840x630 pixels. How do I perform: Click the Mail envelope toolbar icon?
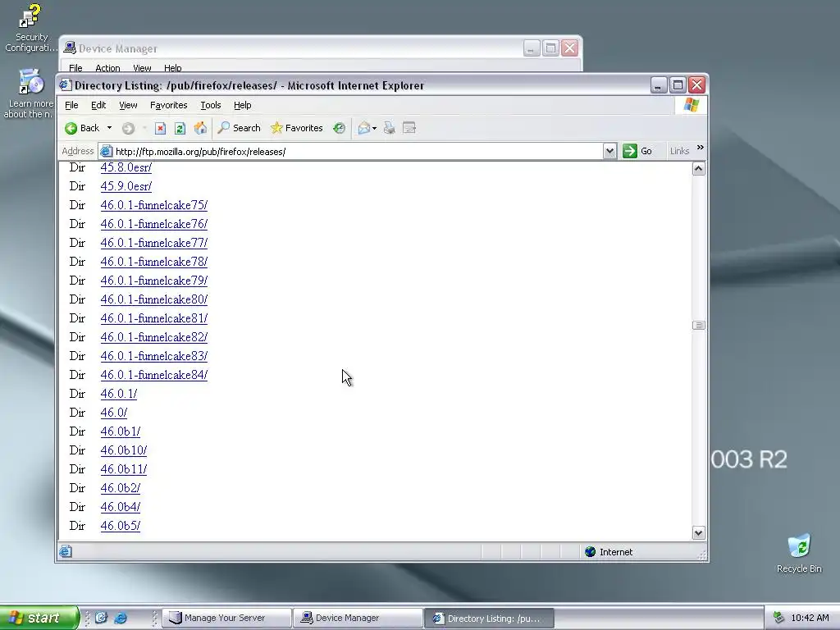pos(363,128)
